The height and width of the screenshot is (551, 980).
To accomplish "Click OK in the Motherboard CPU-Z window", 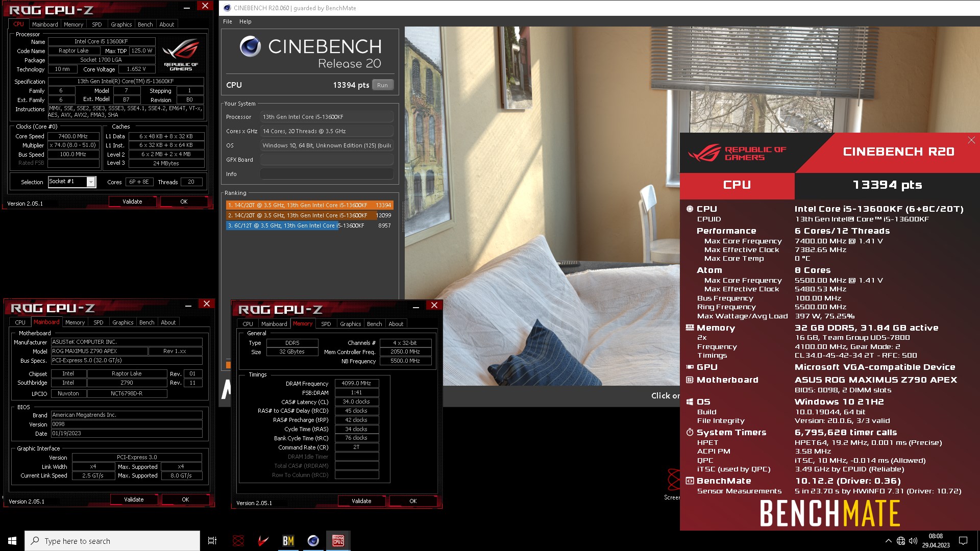I will pos(185,499).
